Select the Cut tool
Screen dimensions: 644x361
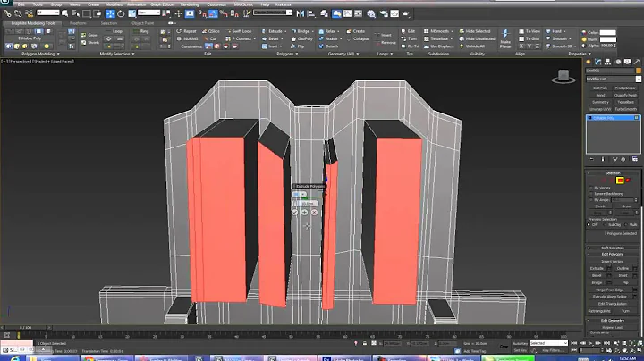coord(211,38)
